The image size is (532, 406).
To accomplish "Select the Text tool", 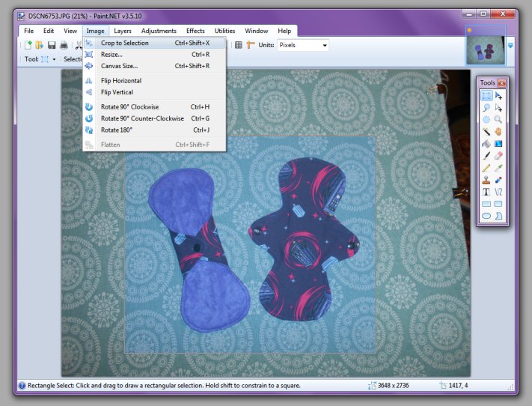I will pyautogui.click(x=486, y=191).
